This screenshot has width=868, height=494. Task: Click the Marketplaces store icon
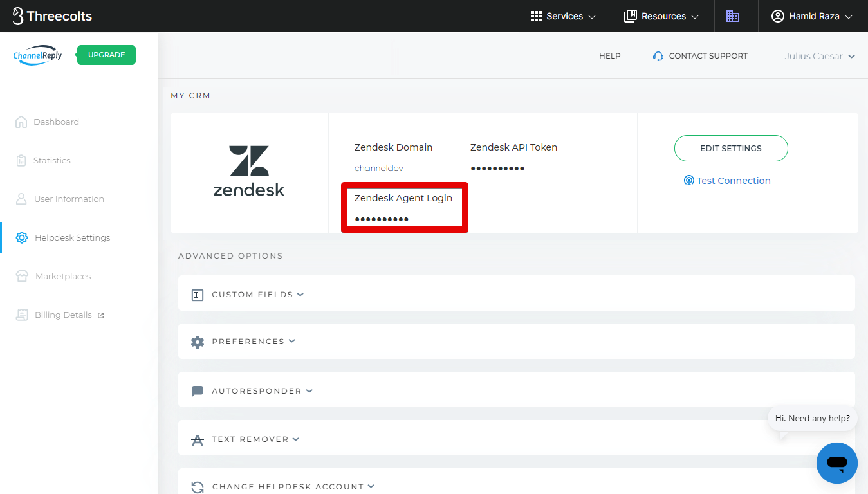click(22, 277)
